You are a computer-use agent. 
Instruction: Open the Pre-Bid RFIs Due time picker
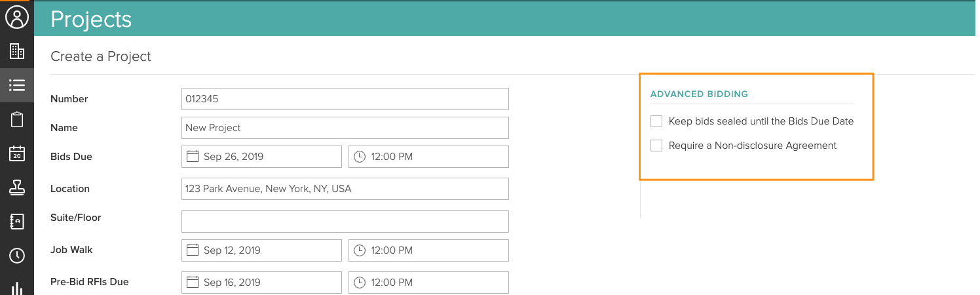(428, 283)
